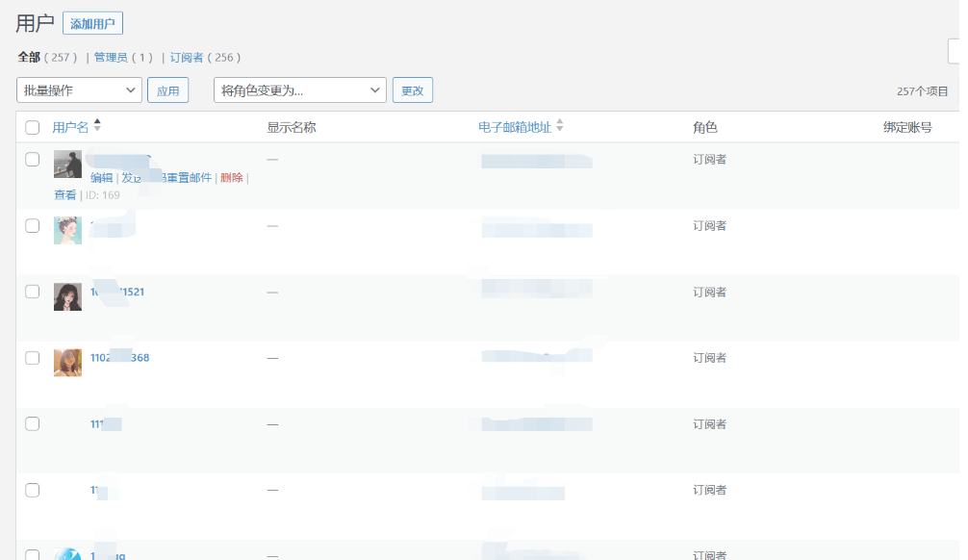The height and width of the screenshot is (560, 968).
Task: Open the 批量操作 bulk actions dropdown
Action: click(80, 90)
